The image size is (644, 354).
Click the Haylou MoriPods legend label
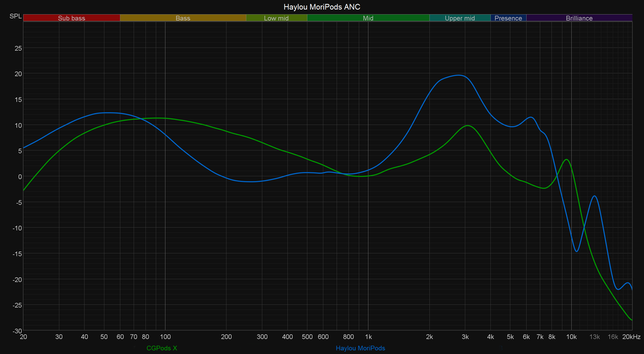point(361,348)
